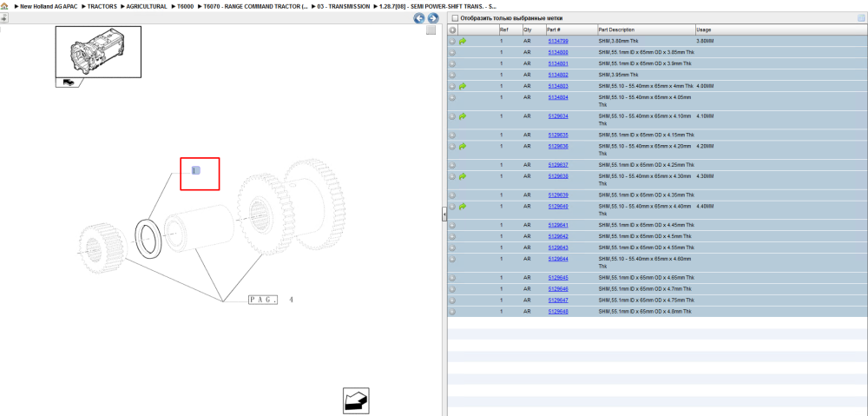868x416 pixels.
Task: Click the circle icon in the table header
Action: coord(451,30)
